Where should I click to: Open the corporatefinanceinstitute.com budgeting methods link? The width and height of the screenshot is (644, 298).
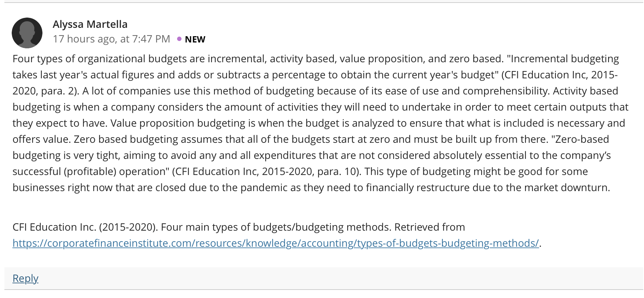tap(276, 243)
